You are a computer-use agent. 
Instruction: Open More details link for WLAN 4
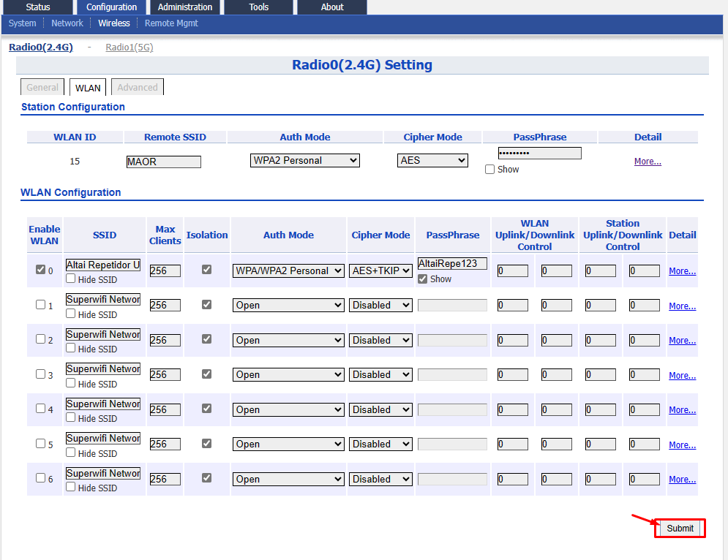click(682, 409)
